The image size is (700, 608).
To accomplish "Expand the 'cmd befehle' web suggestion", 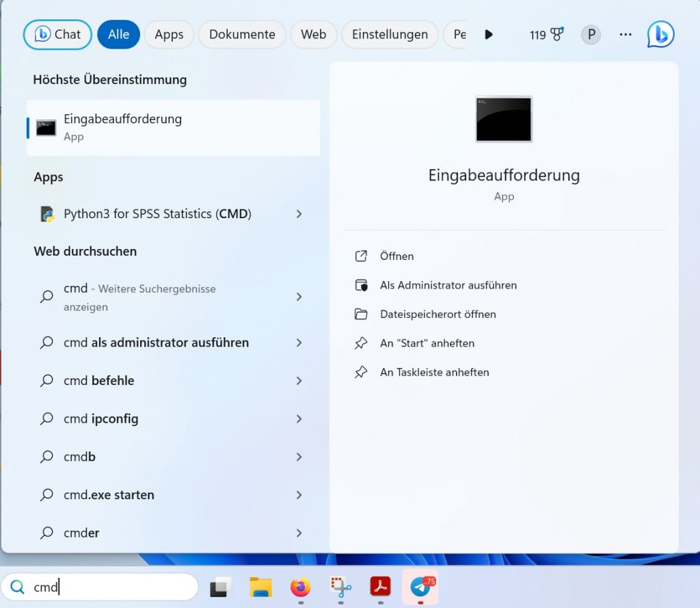I will pyautogui.click(x=299, y=380).
